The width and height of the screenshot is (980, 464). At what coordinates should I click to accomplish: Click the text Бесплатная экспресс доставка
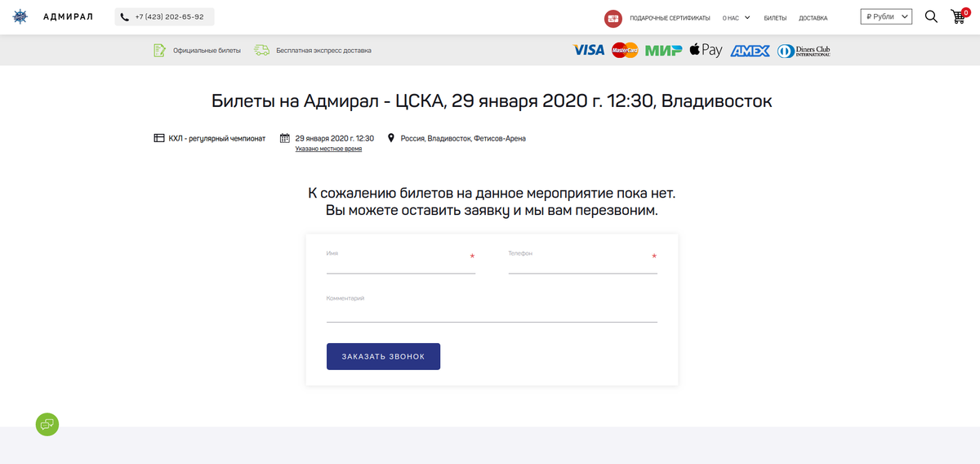(323, 51)
